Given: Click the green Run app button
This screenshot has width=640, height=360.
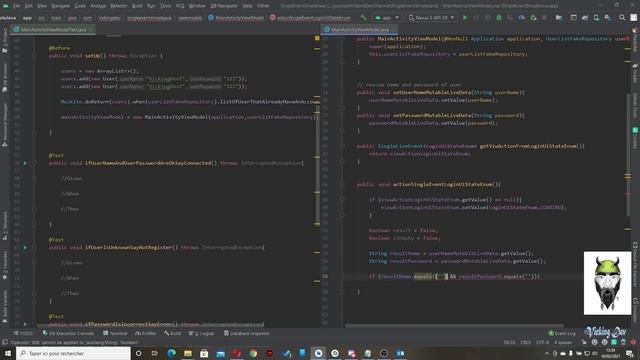Looking at the screenshot, I should (464, 18).
